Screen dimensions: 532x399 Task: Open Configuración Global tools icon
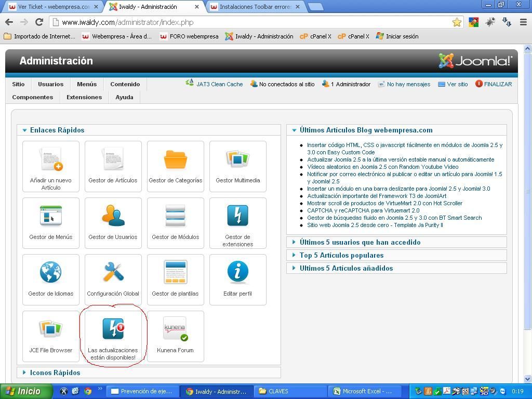pos(113,280)
